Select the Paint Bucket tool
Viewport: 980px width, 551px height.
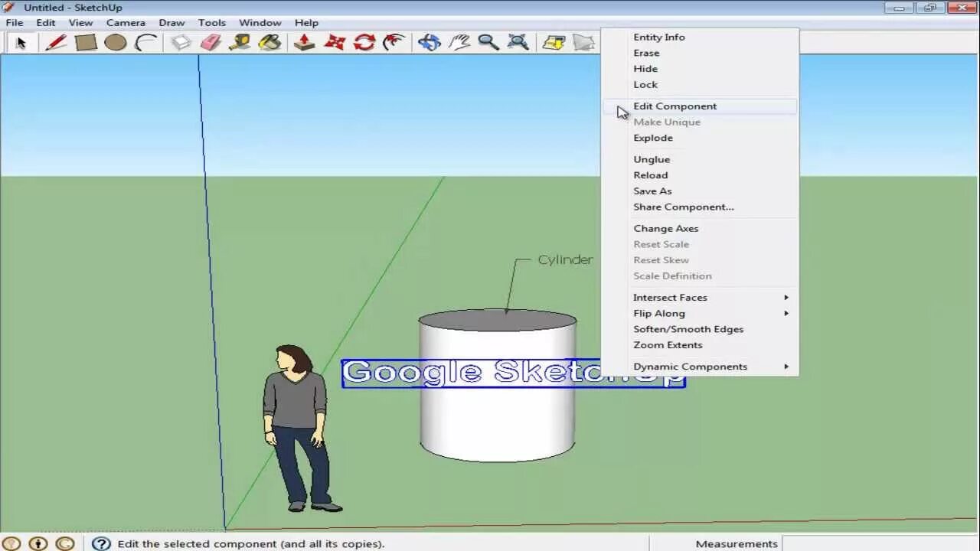[x=269, y=43]
